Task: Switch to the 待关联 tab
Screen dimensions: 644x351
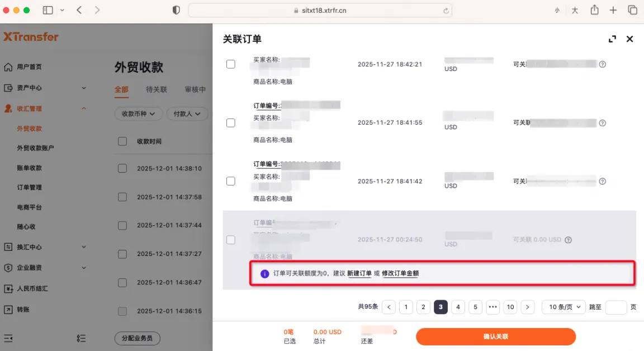Action: click(156, 89)
